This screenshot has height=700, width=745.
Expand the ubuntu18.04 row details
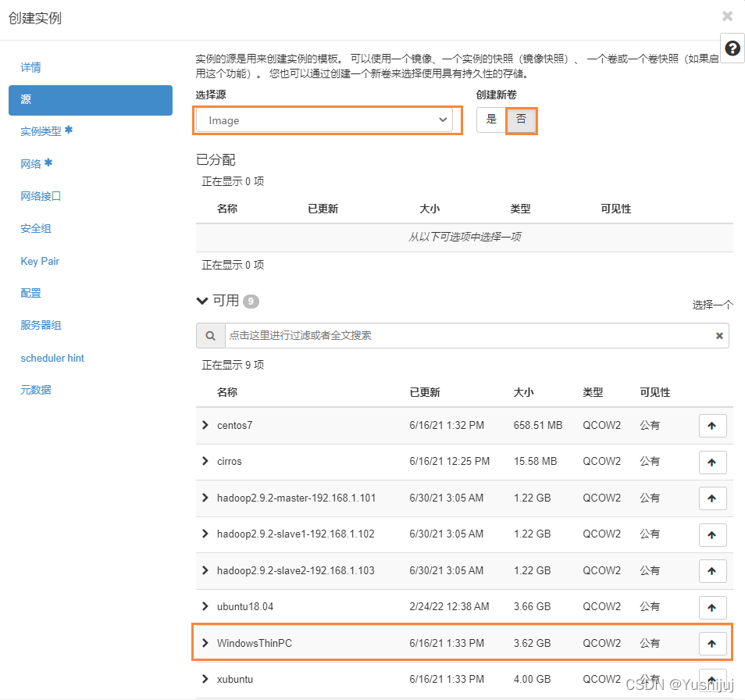205,606
